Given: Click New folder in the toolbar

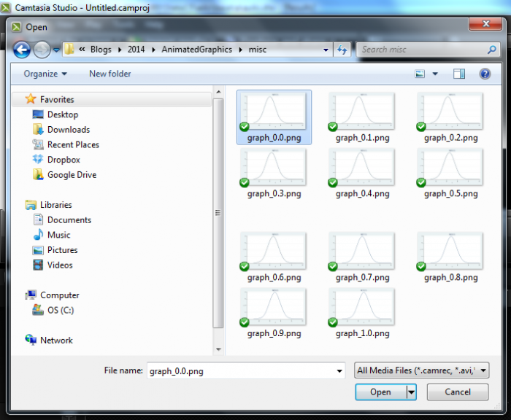Looking at the screenshot, I should (x=110, y=74).
